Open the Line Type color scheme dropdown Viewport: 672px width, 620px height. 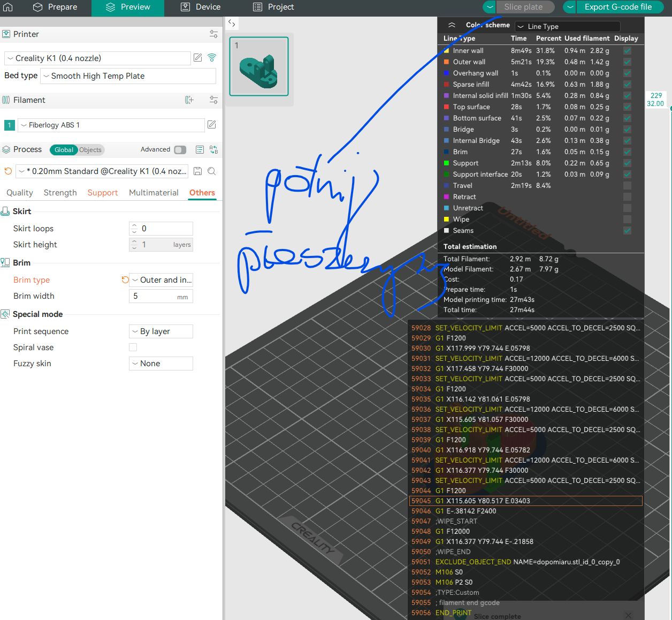click(x=567, y=26)
